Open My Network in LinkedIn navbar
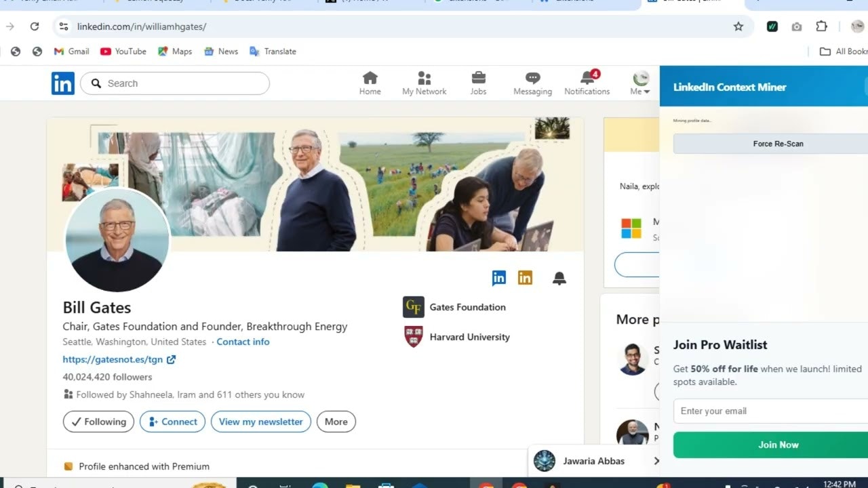The image size is (868, 488). tap(425, 83)
